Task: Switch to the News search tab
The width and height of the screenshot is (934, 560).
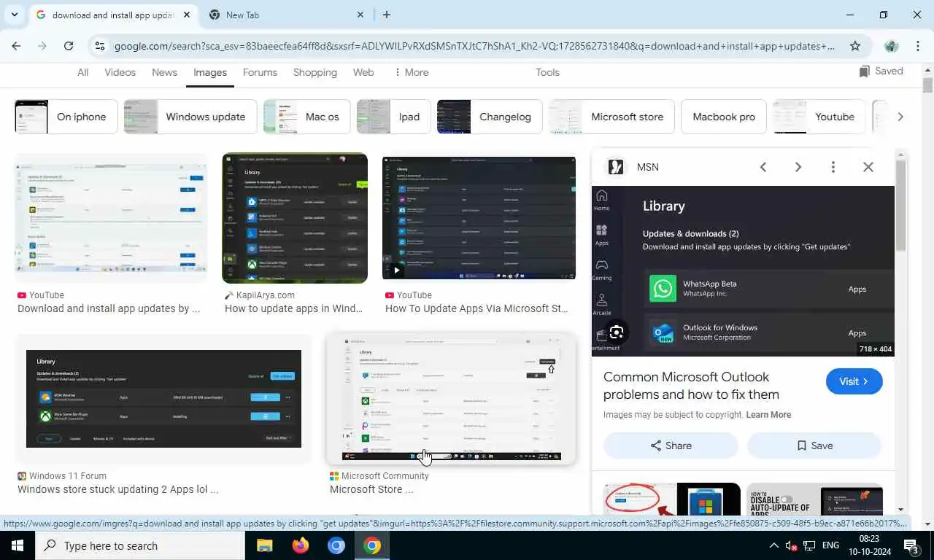Action: pyautogui.click(x=164, y=72)
